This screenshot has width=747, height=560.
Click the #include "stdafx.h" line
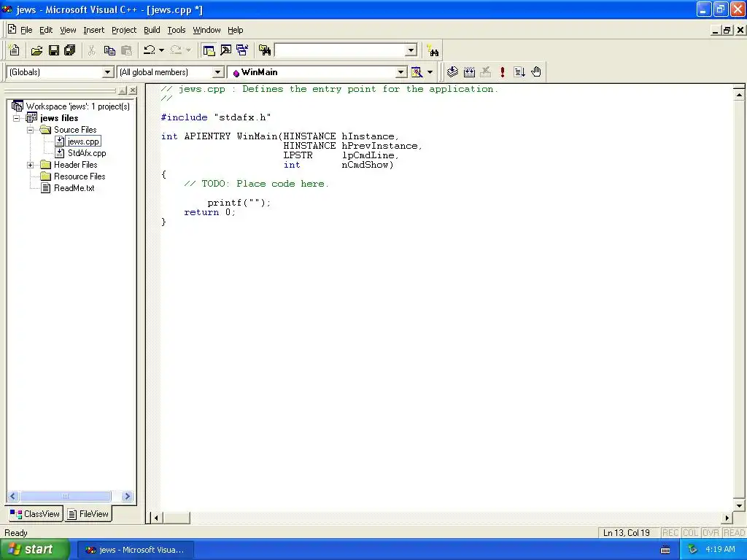[216, 117]
